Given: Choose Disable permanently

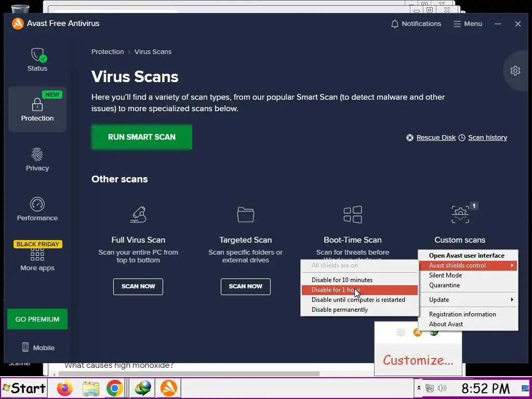Looking at the screenshot, I should (360, 310).
